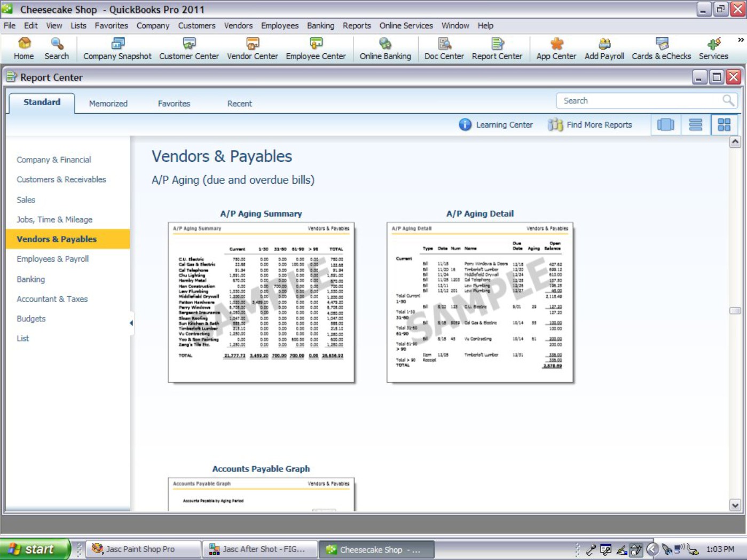
Task: Select the Standard tab
Action: tap(42, 102)
